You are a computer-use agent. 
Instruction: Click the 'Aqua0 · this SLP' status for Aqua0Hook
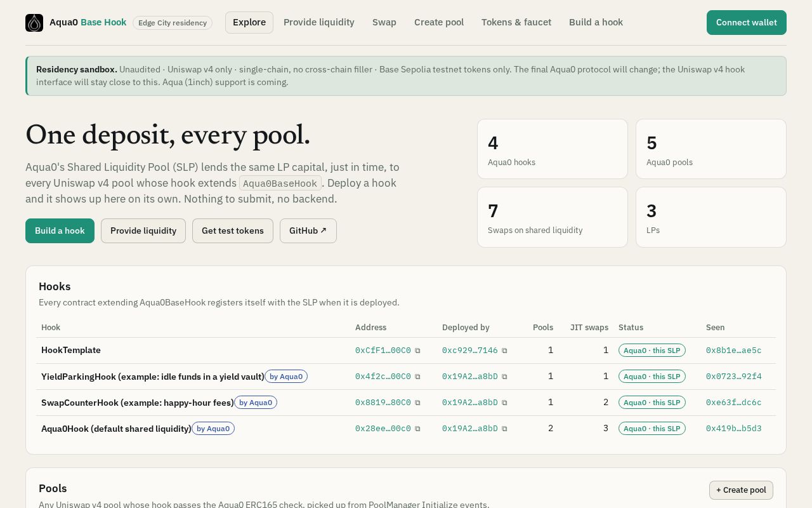click(x=652, y=429)
